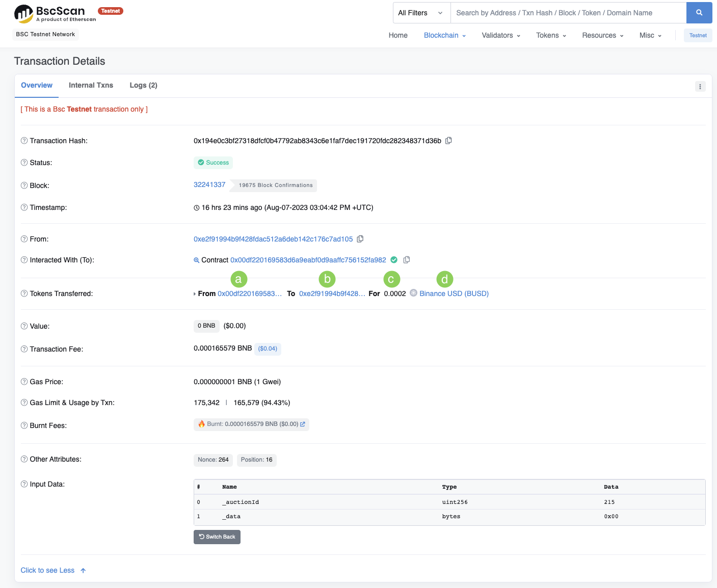Viewport: 717px width, 588px height.
Task: Open the All Filters dropdown
Action: tap(421, 13)
